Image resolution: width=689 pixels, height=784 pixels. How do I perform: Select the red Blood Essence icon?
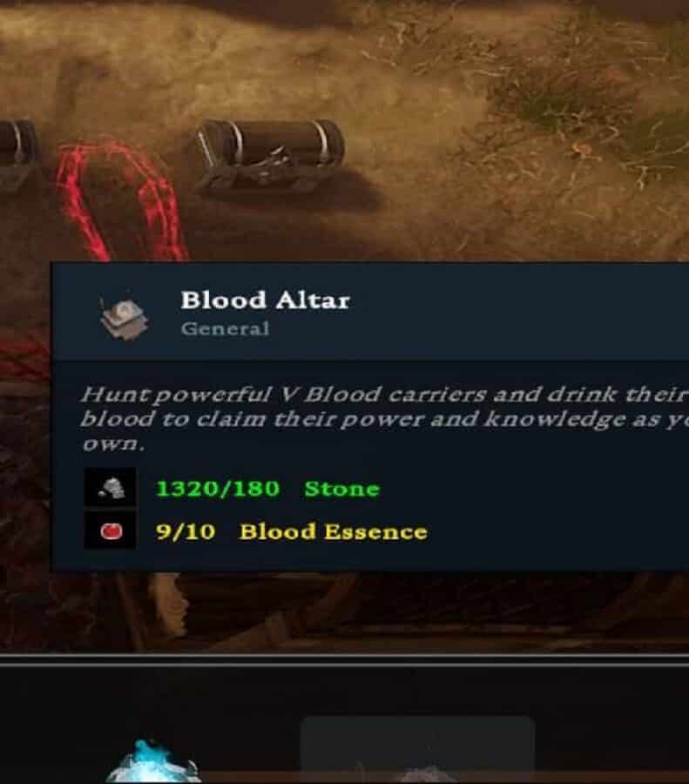pyautogui.click(x=110, y=531)
